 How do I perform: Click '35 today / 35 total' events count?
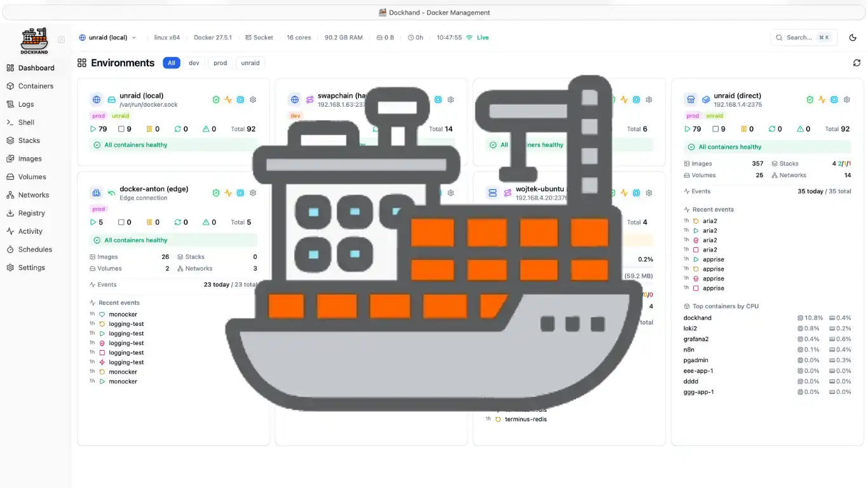click(x=824, y=191)
